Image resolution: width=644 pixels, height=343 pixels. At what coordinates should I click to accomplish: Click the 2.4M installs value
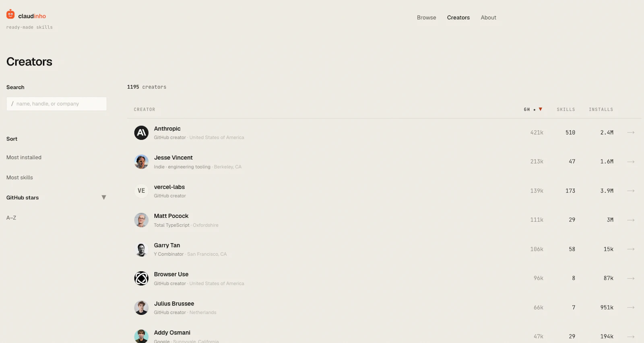pos(607,132)
